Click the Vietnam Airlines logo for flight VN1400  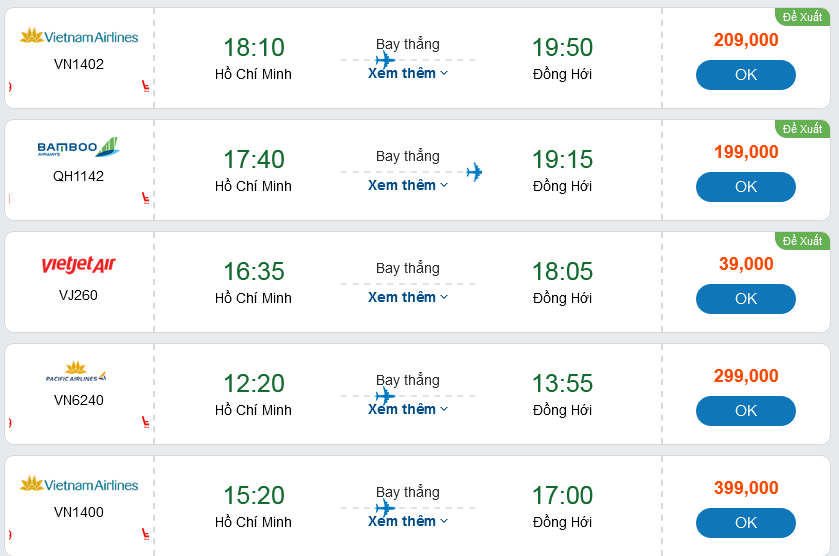[79, 485]
